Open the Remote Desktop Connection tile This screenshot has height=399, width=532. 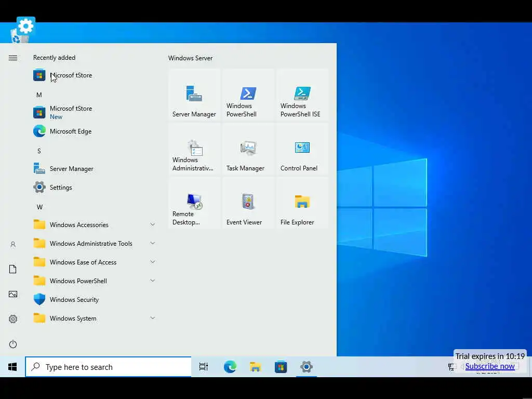(x=194, y=203)
